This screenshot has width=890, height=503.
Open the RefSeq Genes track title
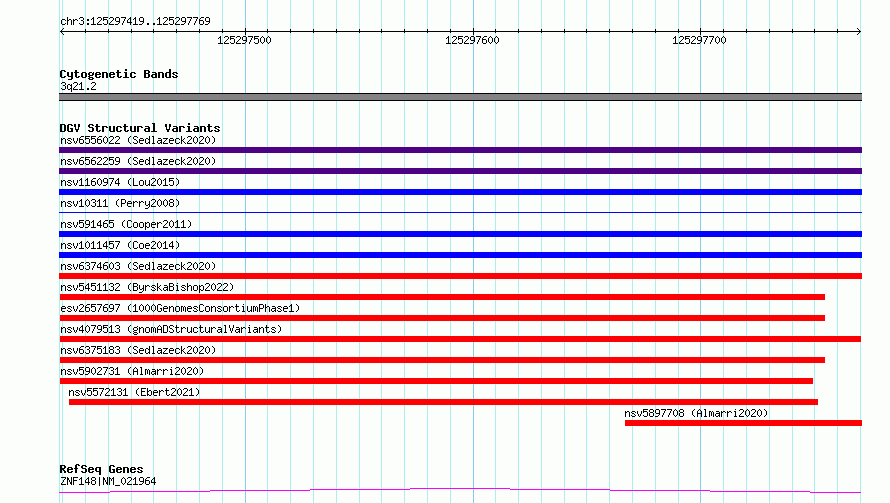102,469
